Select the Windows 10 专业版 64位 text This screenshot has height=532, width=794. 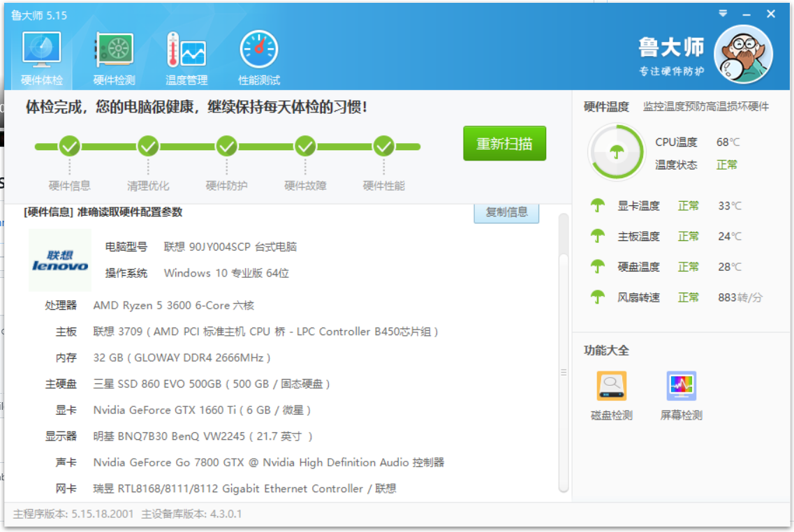tap(226, 274)
